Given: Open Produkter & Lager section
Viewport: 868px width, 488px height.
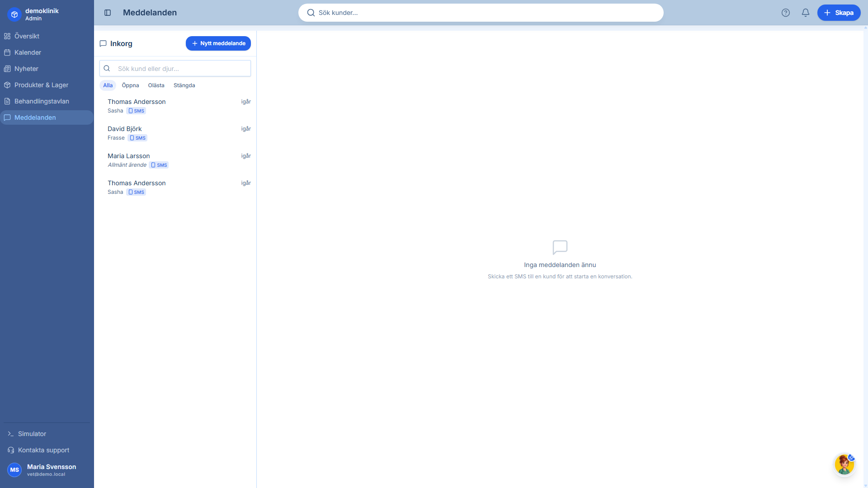Looking at the screenshot, I should point(41,85).
